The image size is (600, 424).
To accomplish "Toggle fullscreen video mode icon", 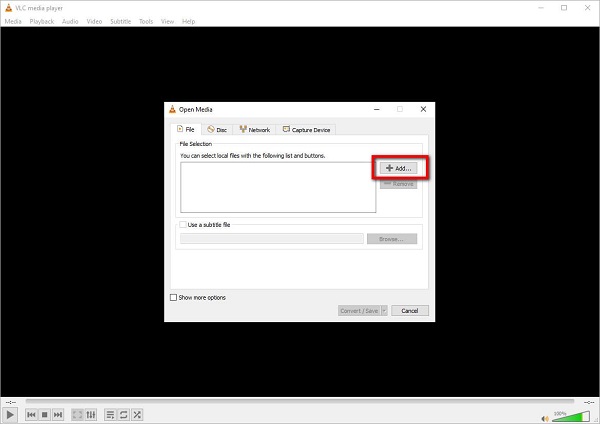I will [77, 415].
